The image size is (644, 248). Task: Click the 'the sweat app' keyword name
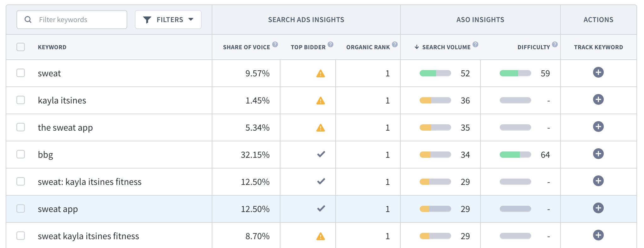[x=65, y=128]
